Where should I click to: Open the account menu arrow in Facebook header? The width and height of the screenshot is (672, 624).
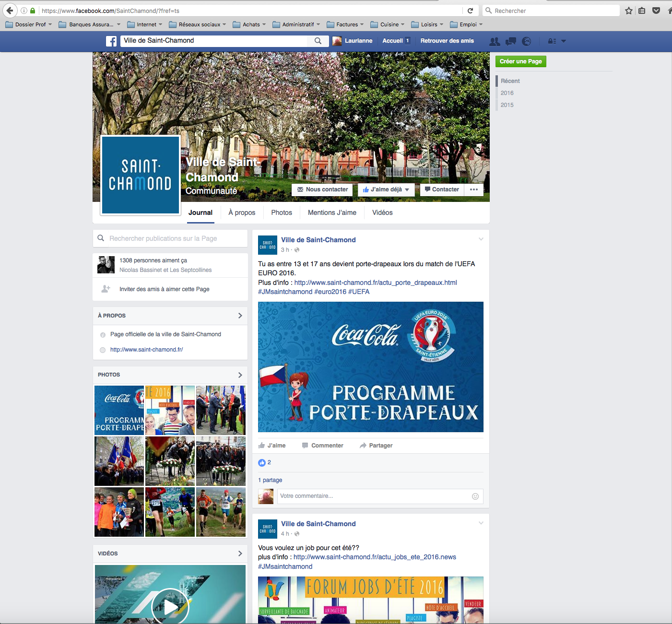coord(564,41)
